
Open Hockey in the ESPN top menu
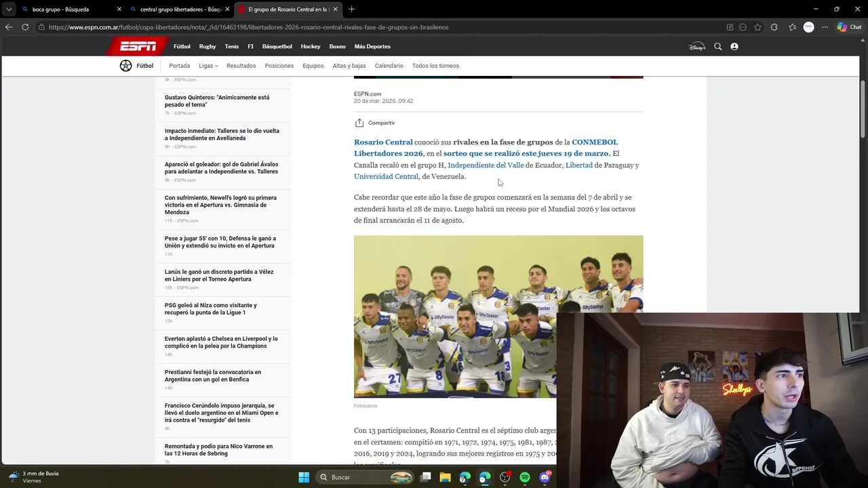point(311,47)
